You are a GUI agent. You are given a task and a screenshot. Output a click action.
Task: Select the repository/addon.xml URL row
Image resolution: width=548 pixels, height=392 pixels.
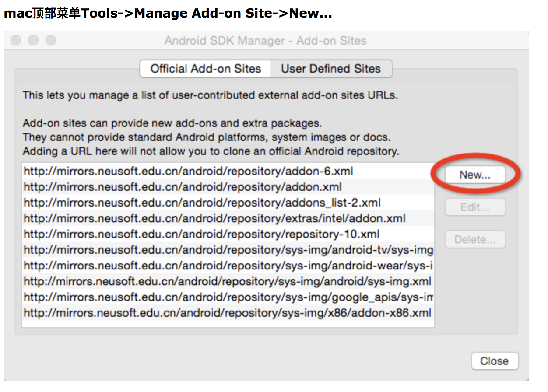pyautogui.click(x=228, y=187)
